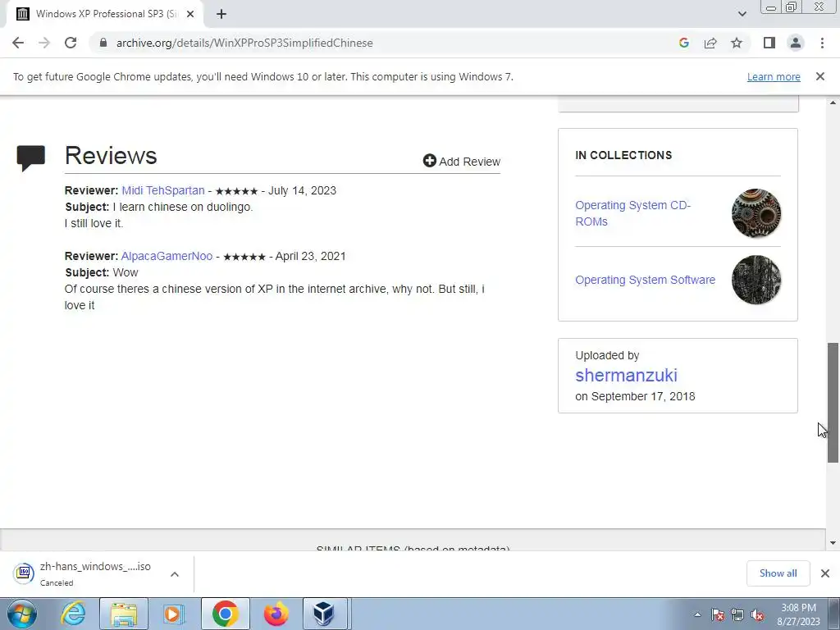Image resolution: width=840 pixels, height=630 pixels.
Task: Click the 'IN COLLECTIONS' heading
Action: [x=623, y=155]
